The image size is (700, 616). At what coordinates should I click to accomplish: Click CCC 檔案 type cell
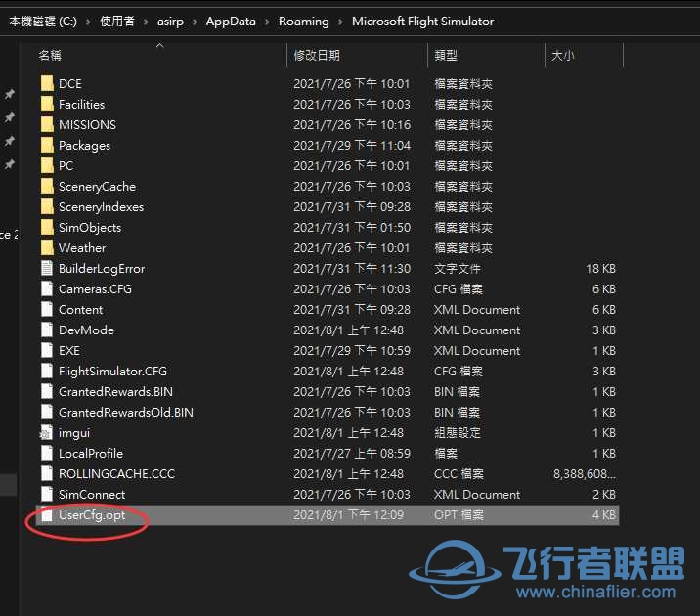459,473
